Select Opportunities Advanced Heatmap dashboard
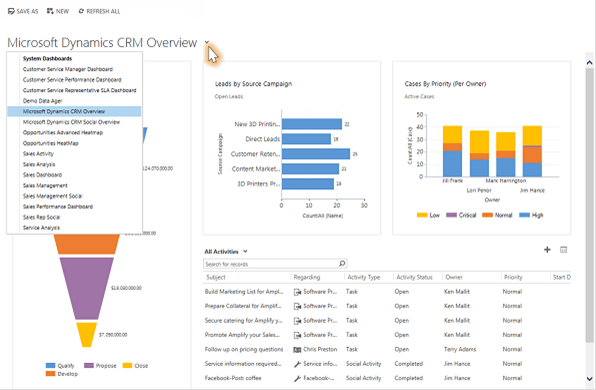Viewport: 596px width, 390px height. (x=63, y=133)
